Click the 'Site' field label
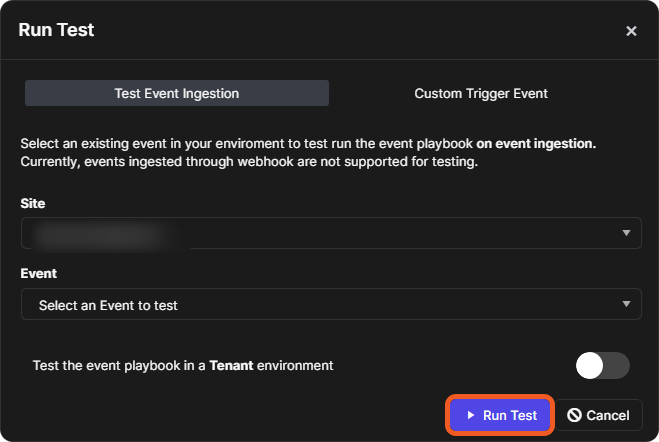 [x=33, y=203]
